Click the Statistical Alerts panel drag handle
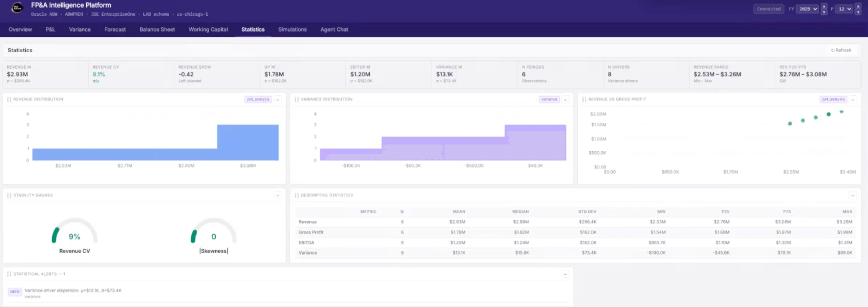The image size is (868, 307). (x=9, y=274)
